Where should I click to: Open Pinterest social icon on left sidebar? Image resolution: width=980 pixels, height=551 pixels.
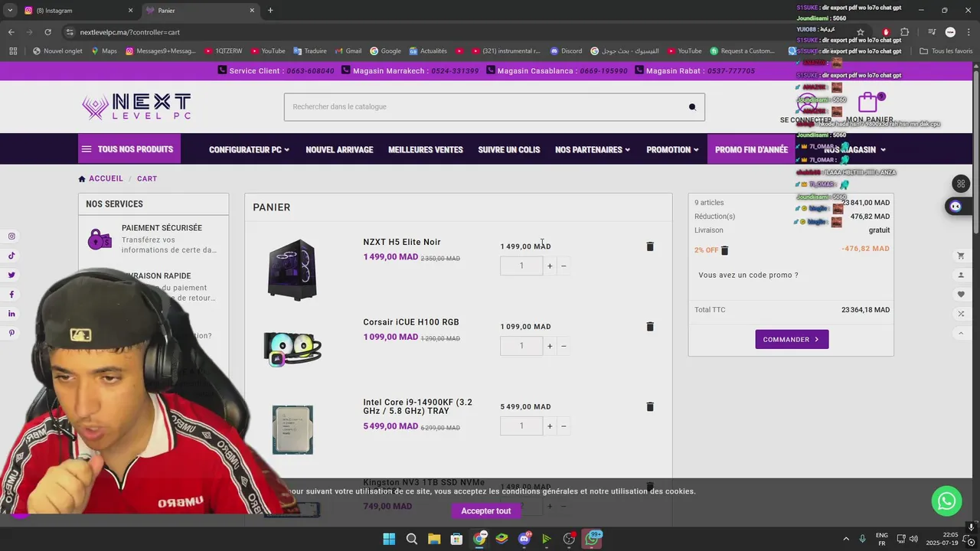(11, 333)
